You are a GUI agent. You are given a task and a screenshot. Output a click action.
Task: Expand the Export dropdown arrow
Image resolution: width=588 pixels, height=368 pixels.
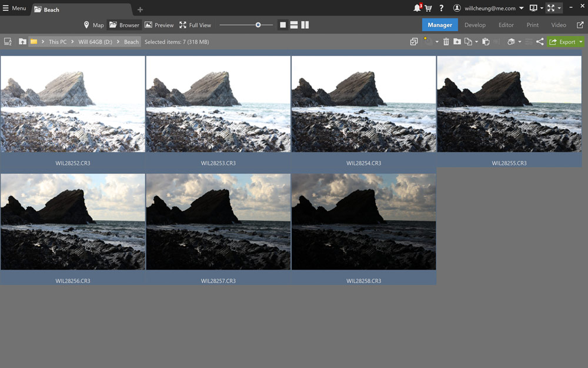pyautogui.click(x=581, y=42)
